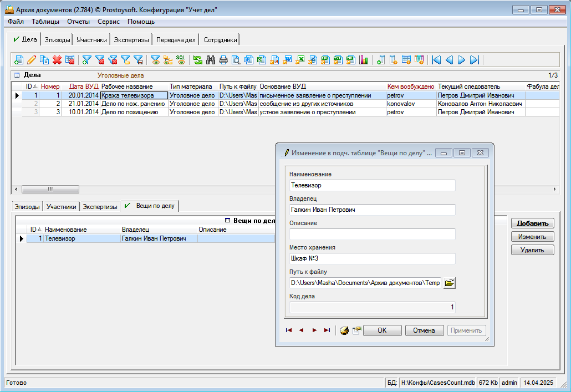
Task: Jump to last record with toolbar arrow
Action: 475,60
